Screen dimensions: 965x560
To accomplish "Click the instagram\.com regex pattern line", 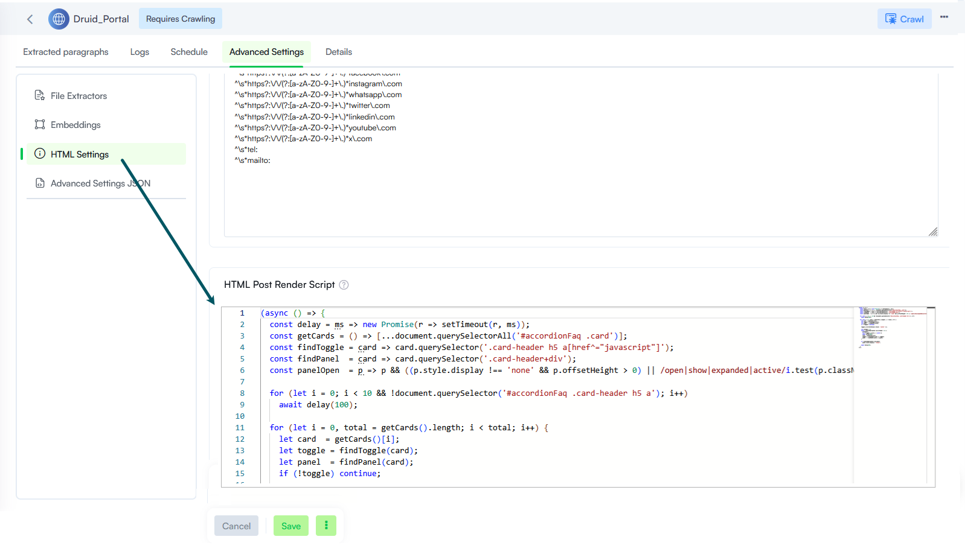I will point(318,84).
